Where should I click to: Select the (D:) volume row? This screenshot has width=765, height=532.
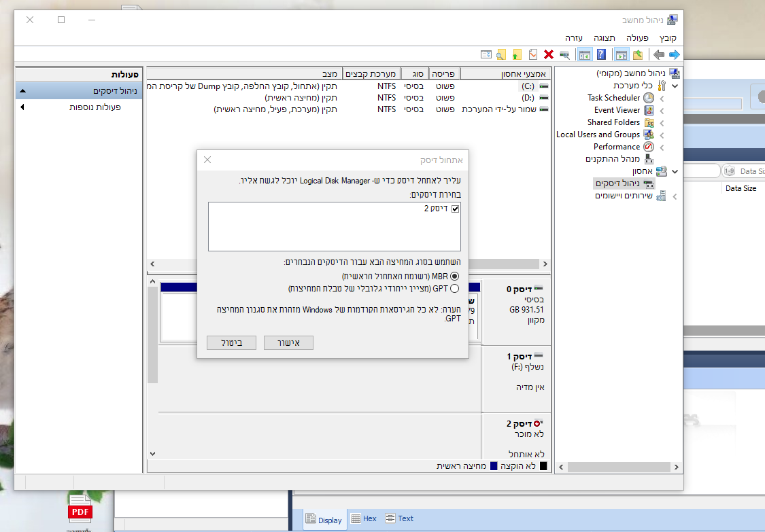click(x=348, y=98)
